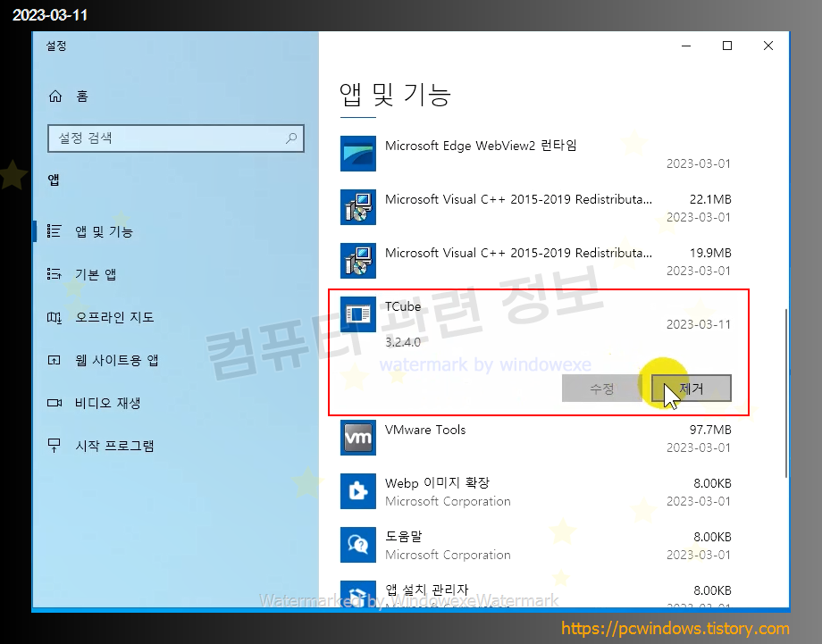Select the 웹 사이트용 앱 icon
Image resolution: width=822 pixels, height=644 pixels.
coord(54,360)
